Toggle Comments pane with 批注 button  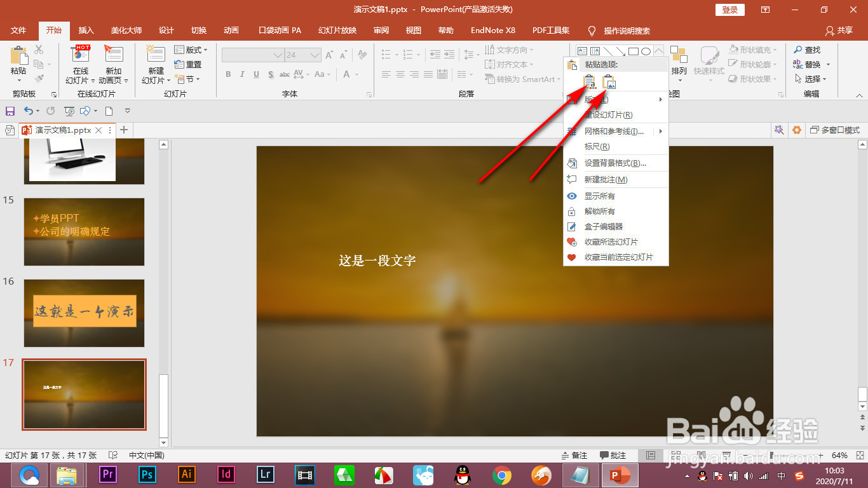[613, 456]
